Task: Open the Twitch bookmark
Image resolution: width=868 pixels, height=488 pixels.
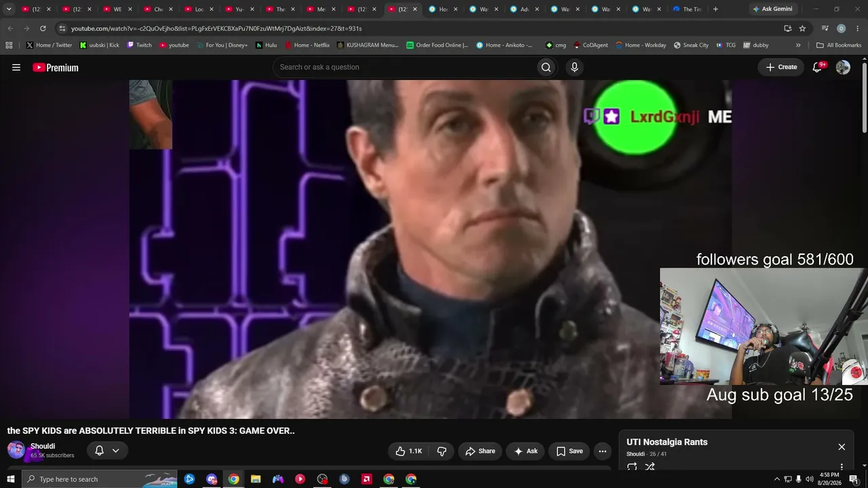Action: pyautogui.click(x=139, y=45)
